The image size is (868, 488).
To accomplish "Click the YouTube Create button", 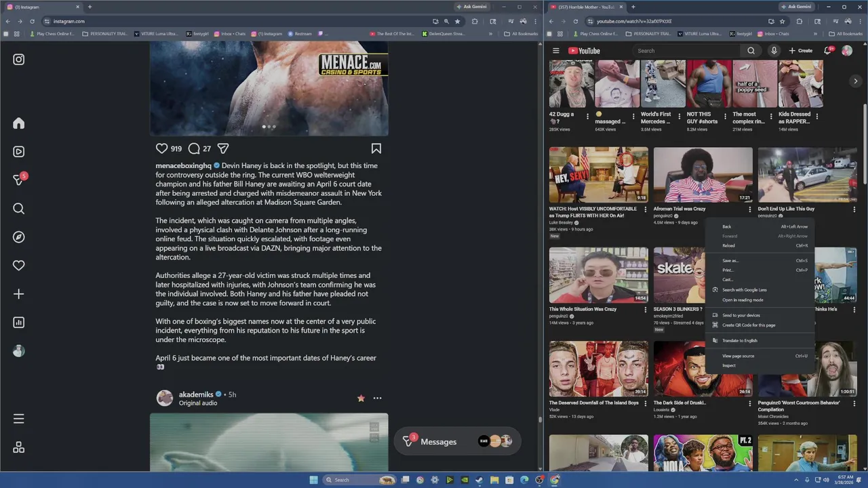I will (800, 51).
